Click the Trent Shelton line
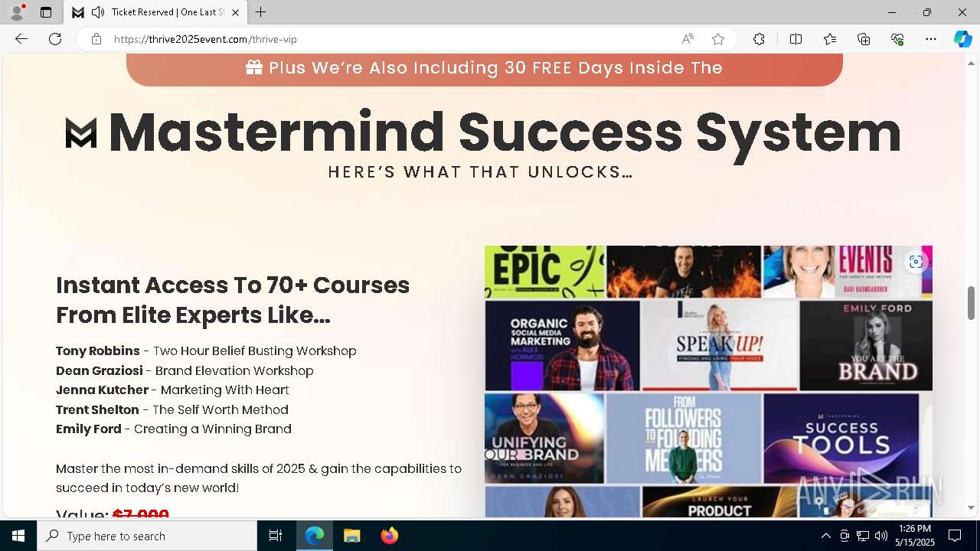This screenshot has height=551, width=980. click(172, 410)
